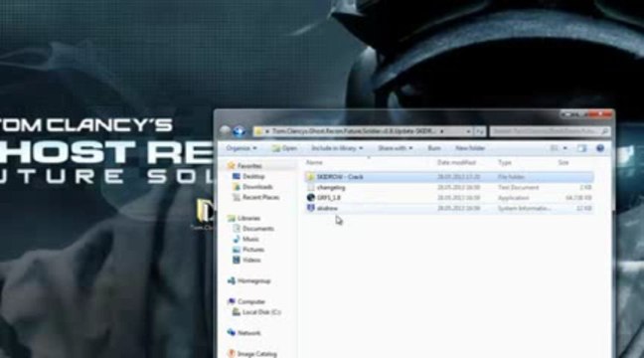
Task: Select the Music label under Libraries
Action: point(250,240)
